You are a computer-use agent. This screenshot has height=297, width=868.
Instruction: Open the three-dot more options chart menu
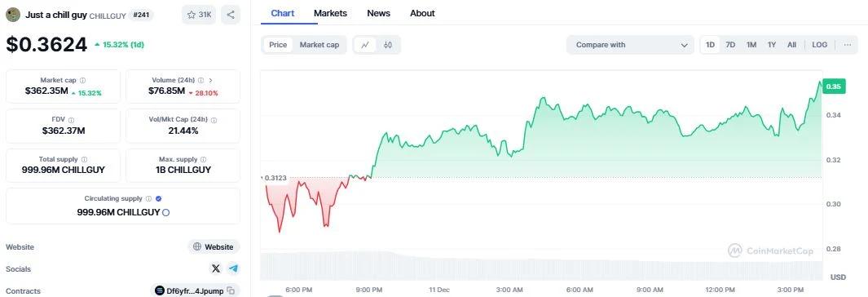(848, 45)
